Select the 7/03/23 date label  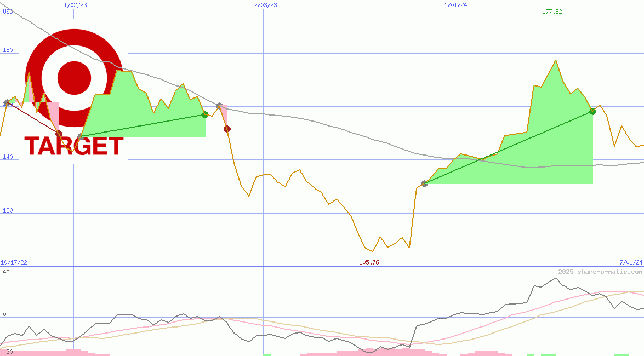coord(265,5)
